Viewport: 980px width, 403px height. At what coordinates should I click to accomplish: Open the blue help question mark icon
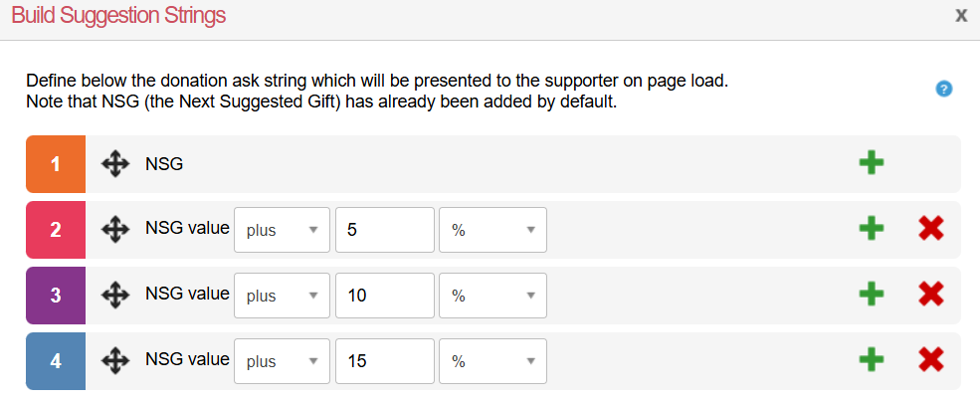[945, 89]
